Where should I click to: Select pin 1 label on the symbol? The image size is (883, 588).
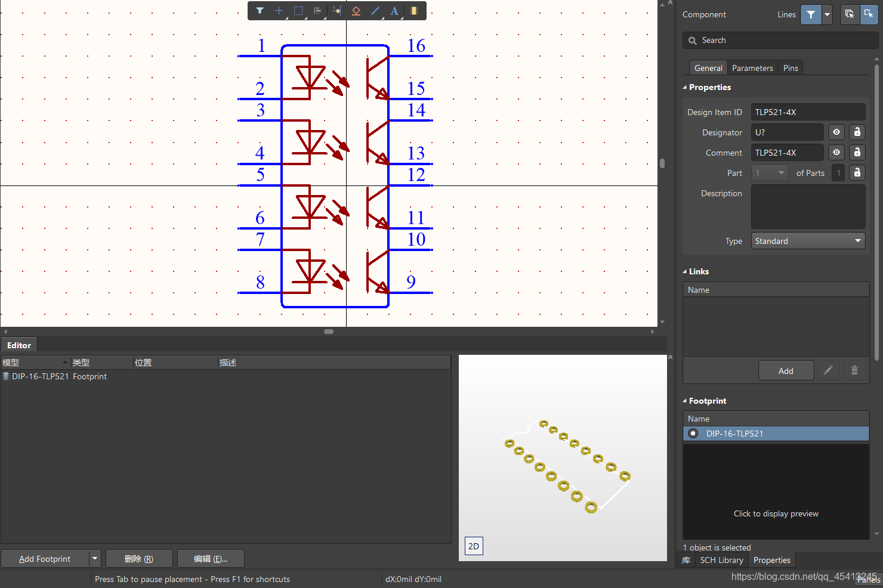point(261,45)
